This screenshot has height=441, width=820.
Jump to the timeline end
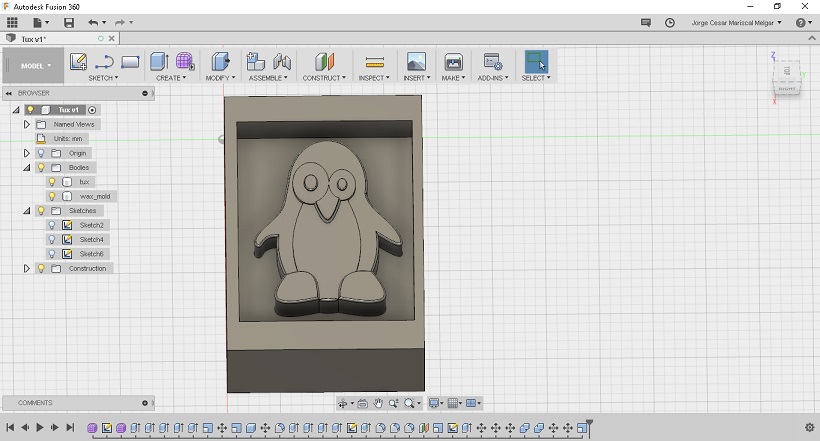[x=70, y=427]
